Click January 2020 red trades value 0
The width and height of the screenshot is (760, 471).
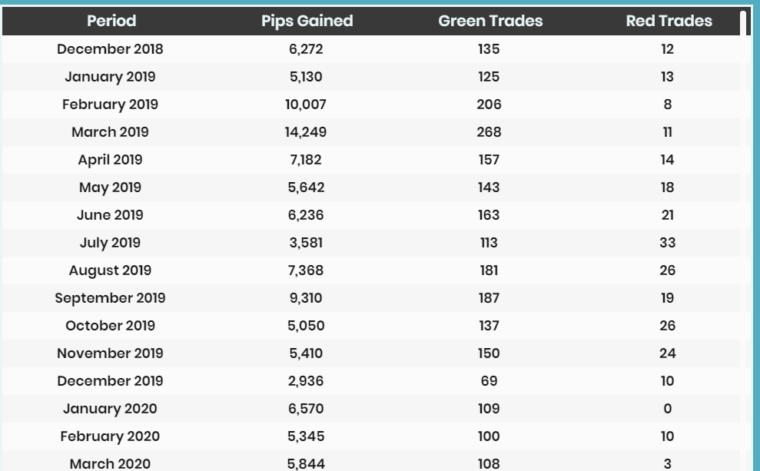coord(668,409)
